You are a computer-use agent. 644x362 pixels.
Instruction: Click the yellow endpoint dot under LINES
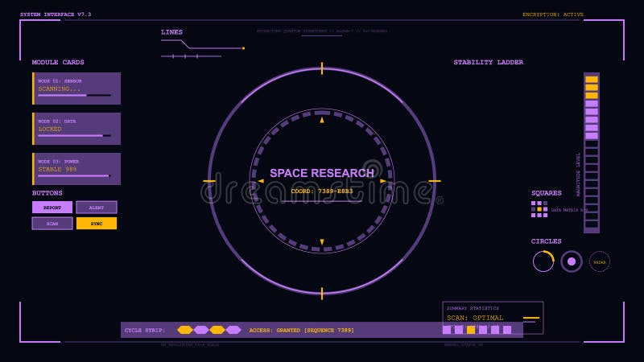point(244,48)
